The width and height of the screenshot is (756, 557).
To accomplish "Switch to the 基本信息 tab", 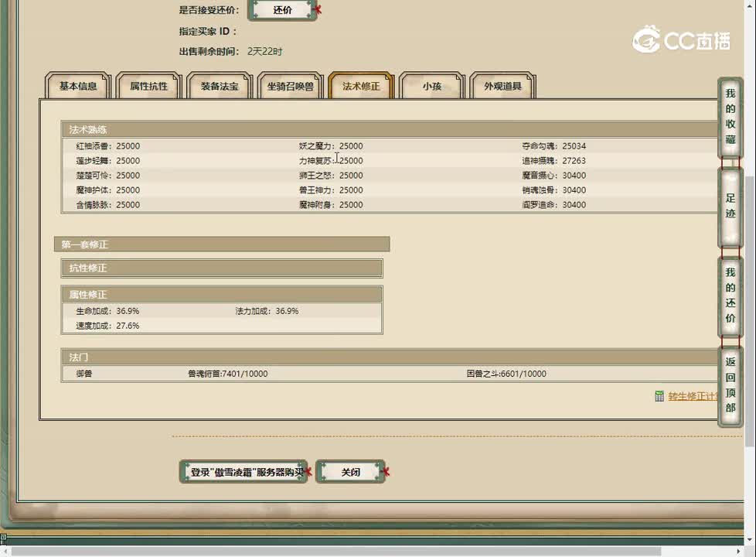I will tap(78, 87).
